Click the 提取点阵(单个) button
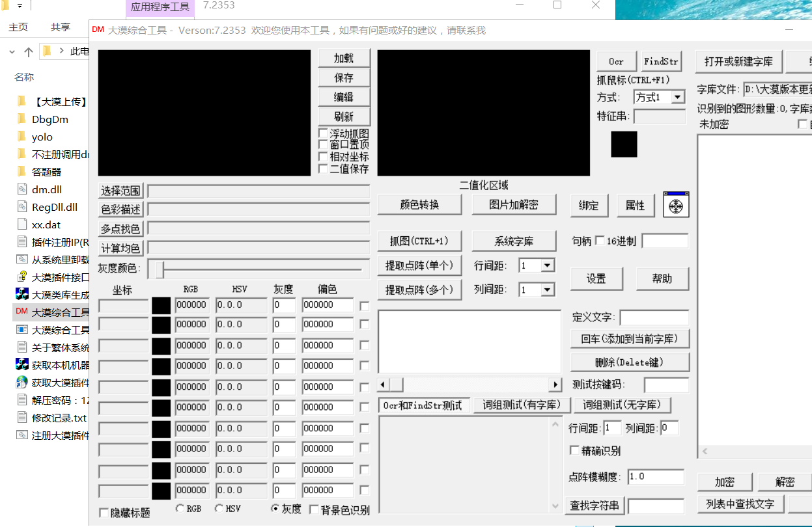Image resolution: width=812 pixels, height=527 pixels. tap(419, 265)
